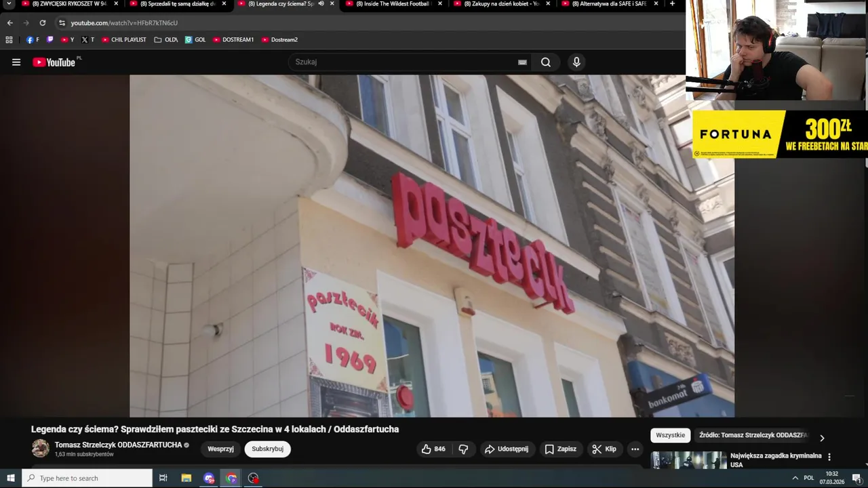Open File Explorer from taskbar
Image resolution: width=868 pixels, height=488 pixels.
pyautogui.click(x=186, y=478)
